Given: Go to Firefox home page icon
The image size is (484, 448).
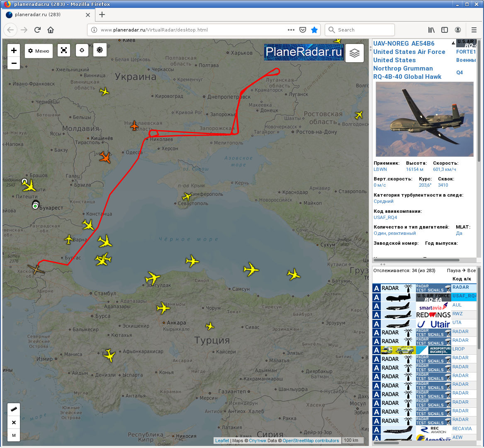Looking at the screenshot, I should pyautogui.click(x=51, y=30).
